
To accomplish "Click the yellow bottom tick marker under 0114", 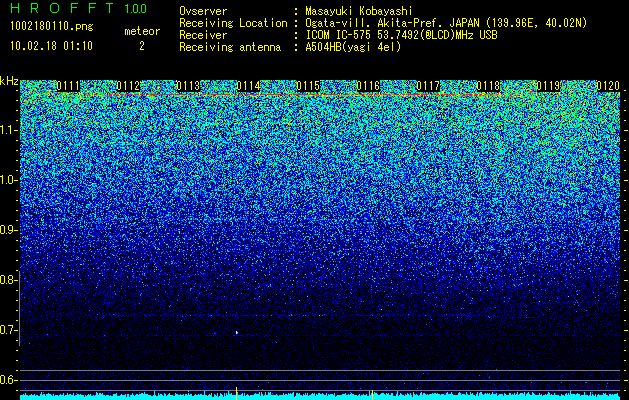I will click(x=237, y=394).
